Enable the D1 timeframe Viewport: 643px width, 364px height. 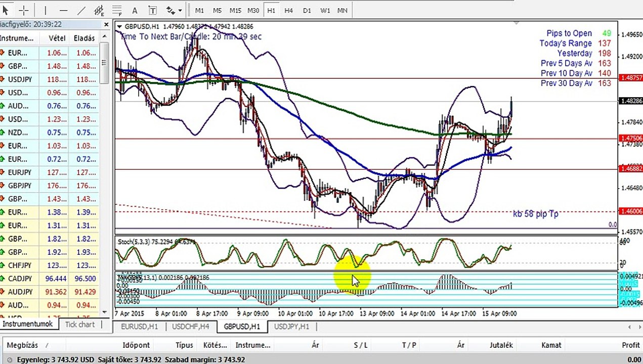tap(307, 10)
